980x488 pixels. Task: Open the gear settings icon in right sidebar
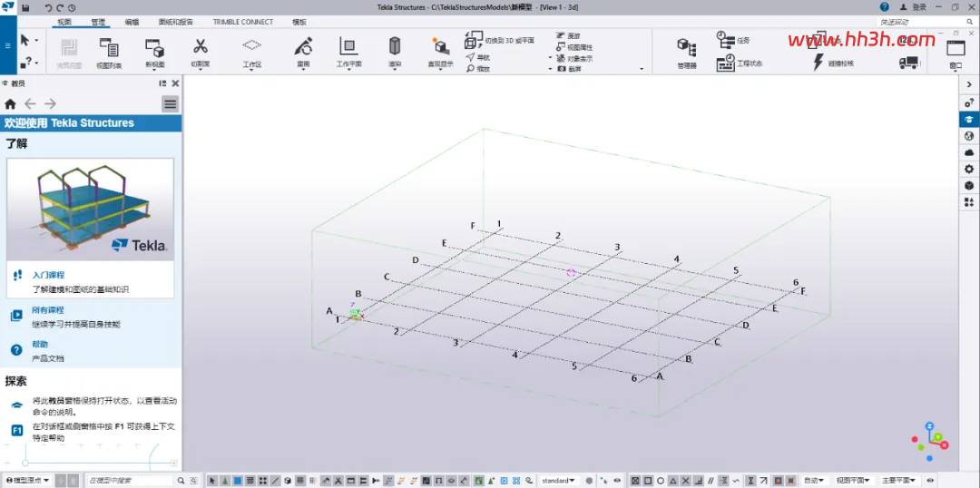pos(969,169)
